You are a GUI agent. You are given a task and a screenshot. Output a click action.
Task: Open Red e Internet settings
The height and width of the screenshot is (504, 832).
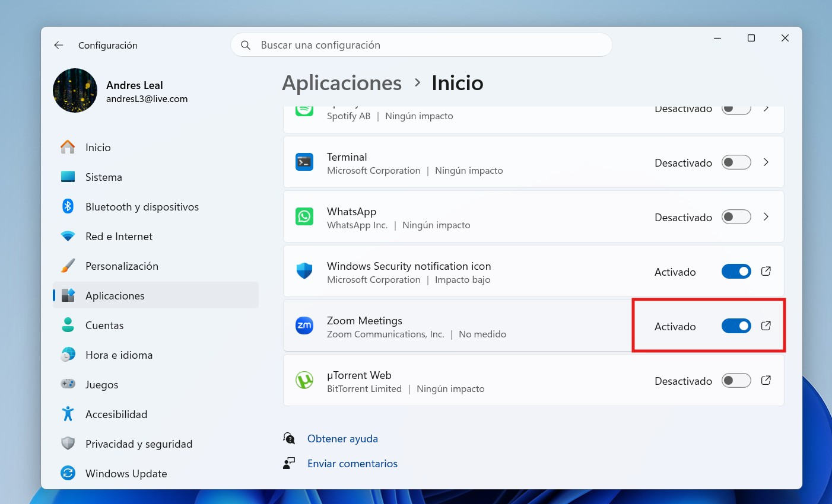(x=119, y=236)
